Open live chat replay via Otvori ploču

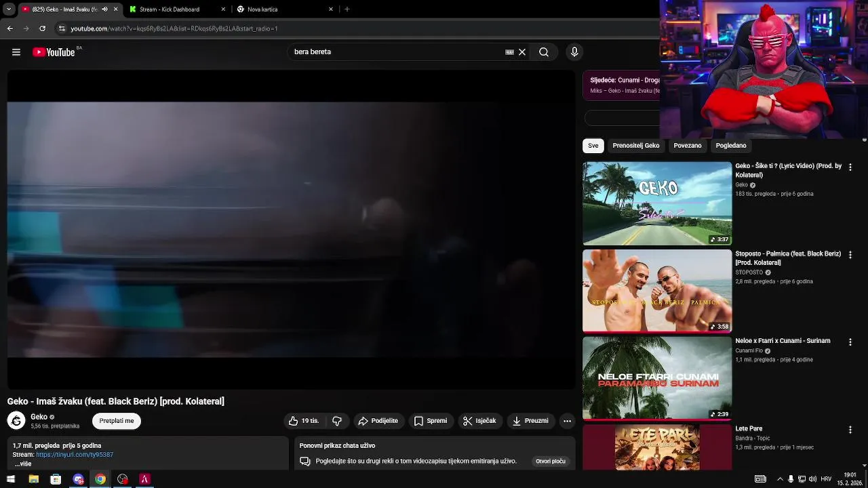pos(551,462)
